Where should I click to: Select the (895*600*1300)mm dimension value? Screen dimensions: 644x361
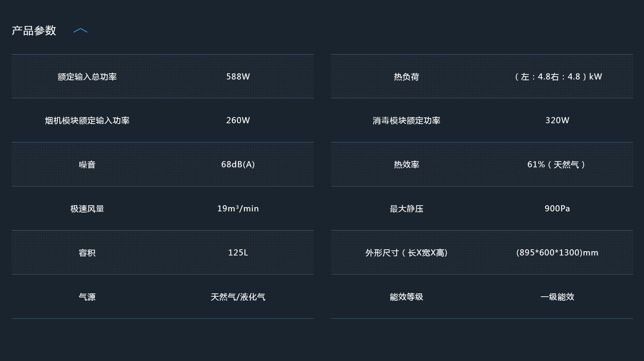pos(557,253)
